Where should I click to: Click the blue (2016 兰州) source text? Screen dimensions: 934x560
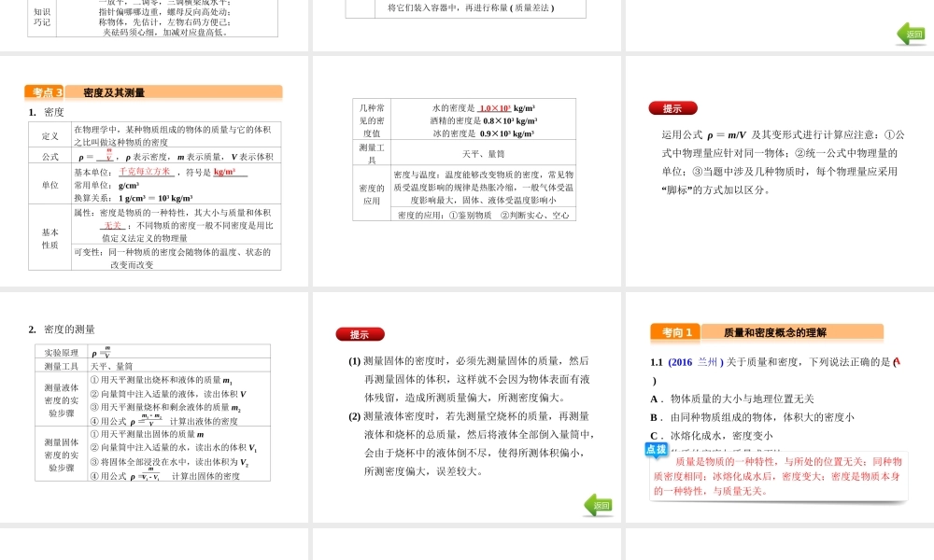[x=696, y=362]
